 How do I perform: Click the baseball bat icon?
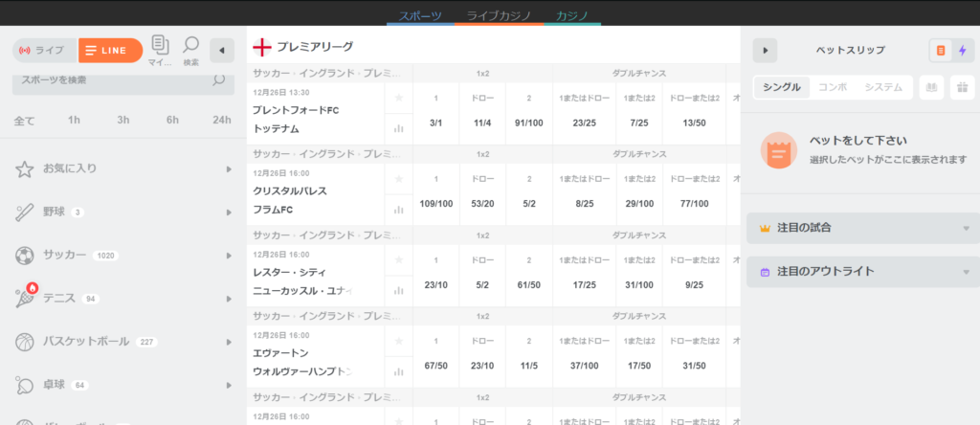pos(24,212)
